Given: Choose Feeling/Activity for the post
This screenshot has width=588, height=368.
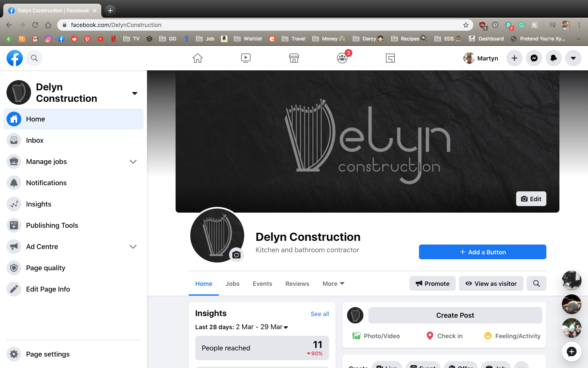Looking at the screenshot, I should click(512, 336).
